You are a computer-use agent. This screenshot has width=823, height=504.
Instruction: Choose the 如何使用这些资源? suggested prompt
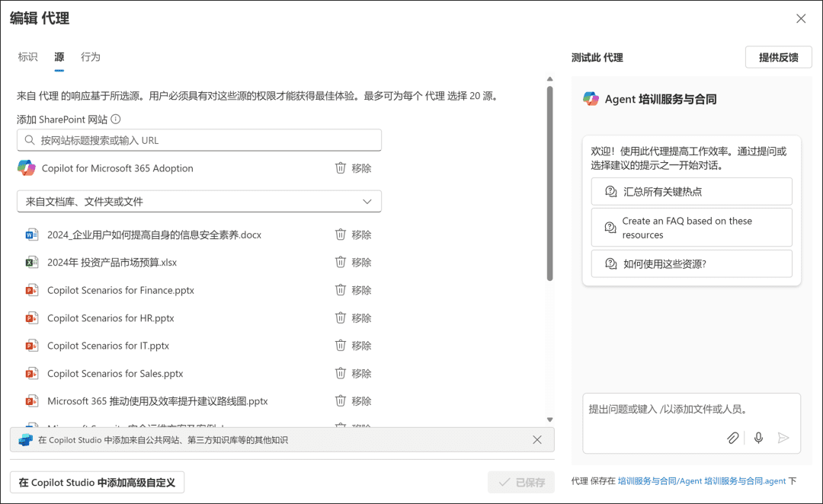(x=692, y=263)
